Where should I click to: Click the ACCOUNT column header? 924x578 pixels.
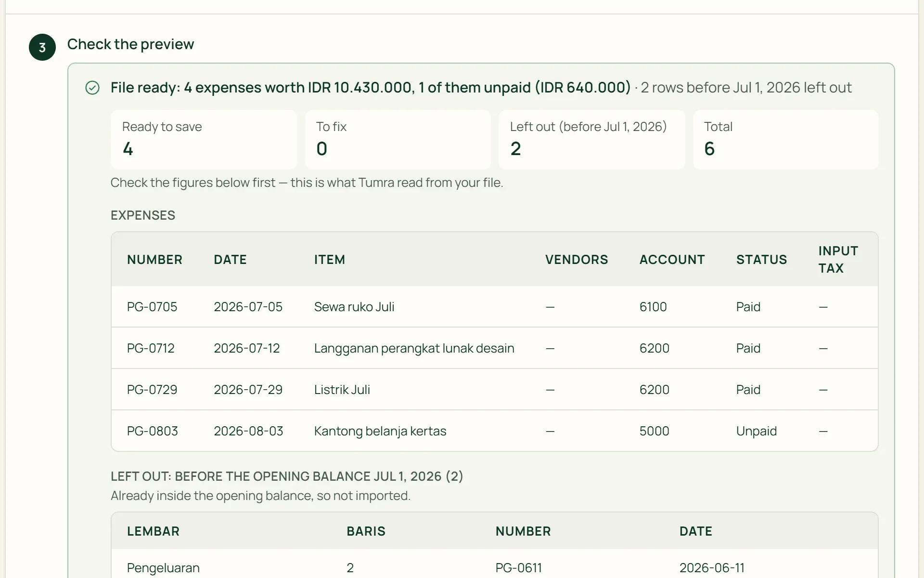672,260
